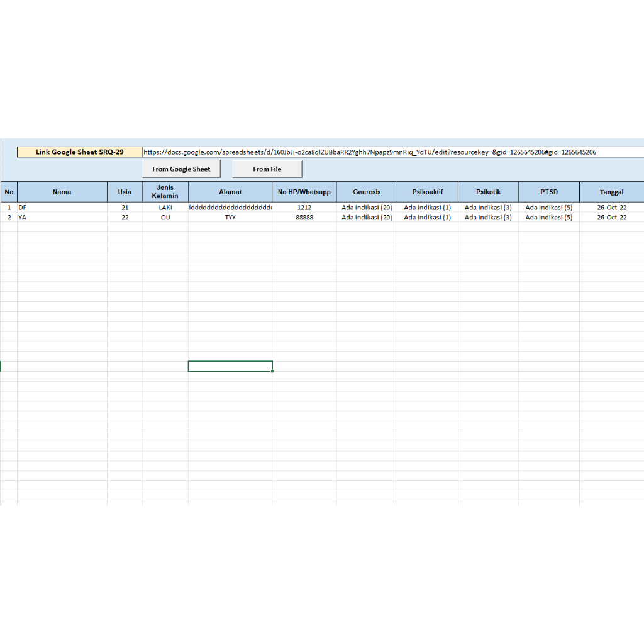The image size is (644, 644).
Task: Select the Alamat column header
Action: pyautogui.click(x=230, y=192)
